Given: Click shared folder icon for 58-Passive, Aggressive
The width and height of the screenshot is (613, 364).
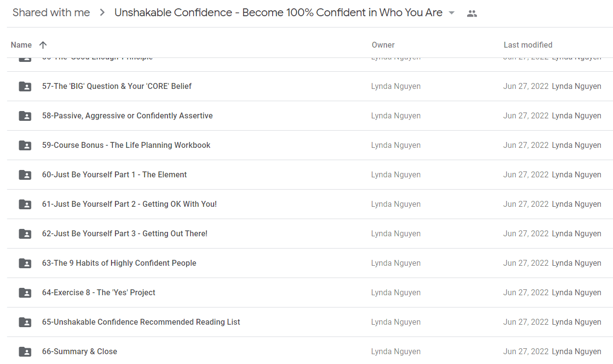Looking at the screenshot, I should click(x=25, y=116).
